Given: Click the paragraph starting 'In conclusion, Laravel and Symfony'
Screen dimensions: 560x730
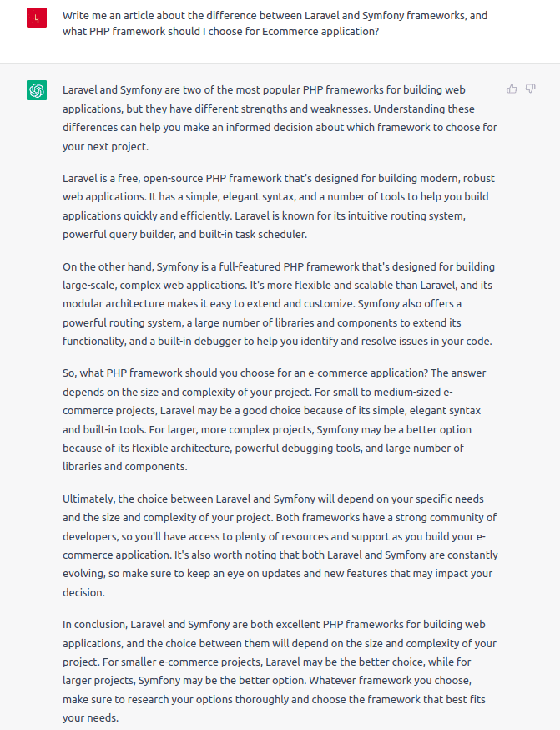Looking at the screenshot, I should point(280,671).
